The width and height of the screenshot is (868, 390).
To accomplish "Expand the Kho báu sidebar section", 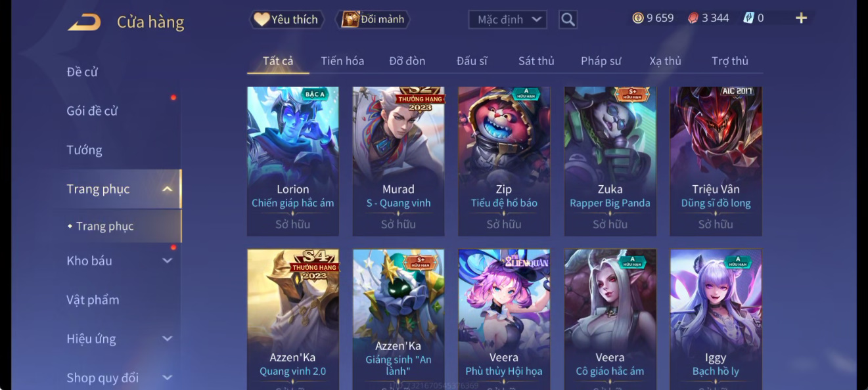I will [168, 261].
